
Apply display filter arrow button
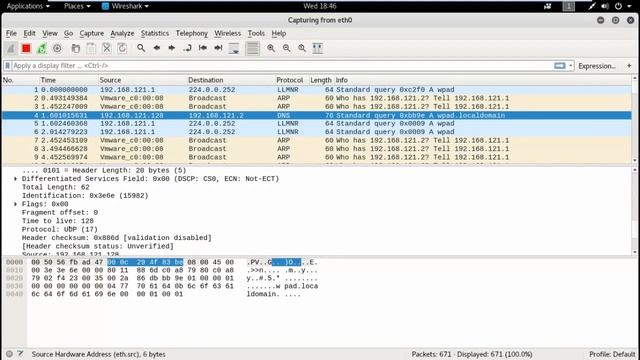click(560, 66)
